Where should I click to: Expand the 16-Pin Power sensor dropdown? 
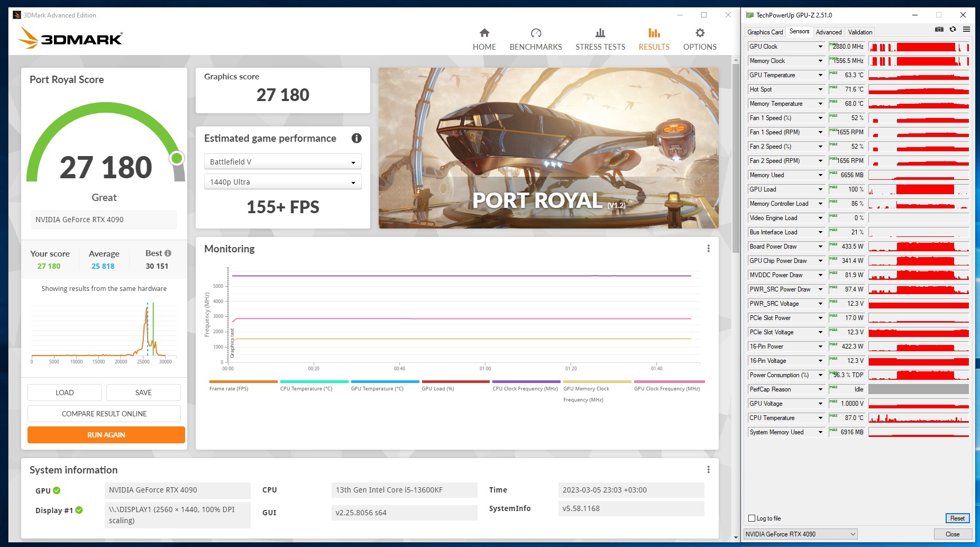coord(820,347)
